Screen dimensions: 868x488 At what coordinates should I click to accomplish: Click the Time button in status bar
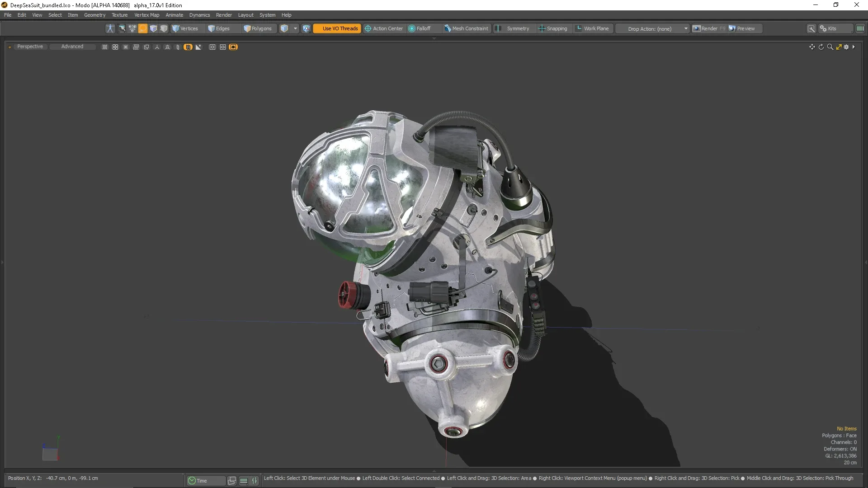206,481
